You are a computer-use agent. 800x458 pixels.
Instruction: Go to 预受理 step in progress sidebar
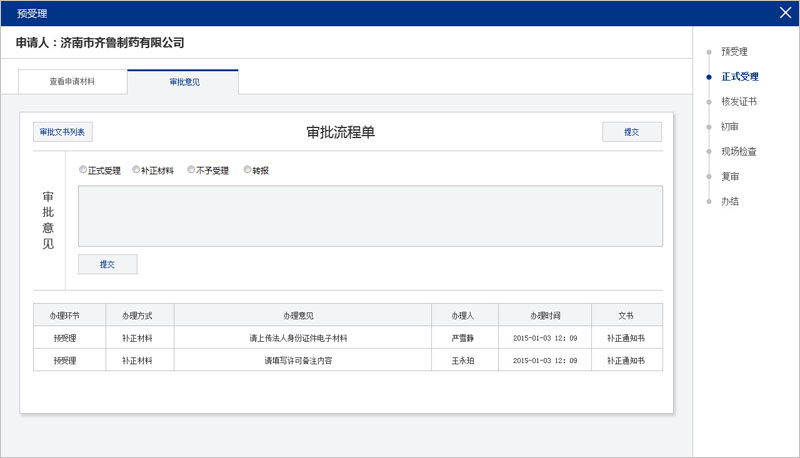[734, 51]
